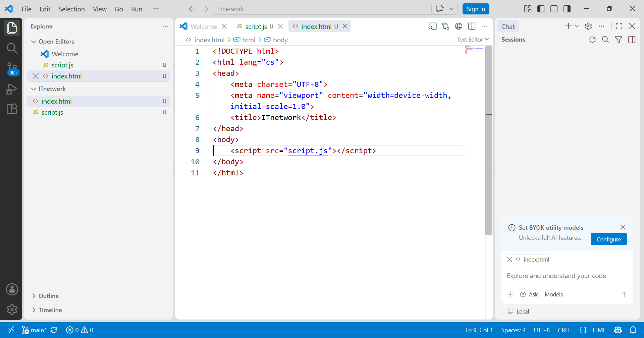Screen dimensions: 644x338
Task: Split the editor to the right
Action: (x=472, y=26)
